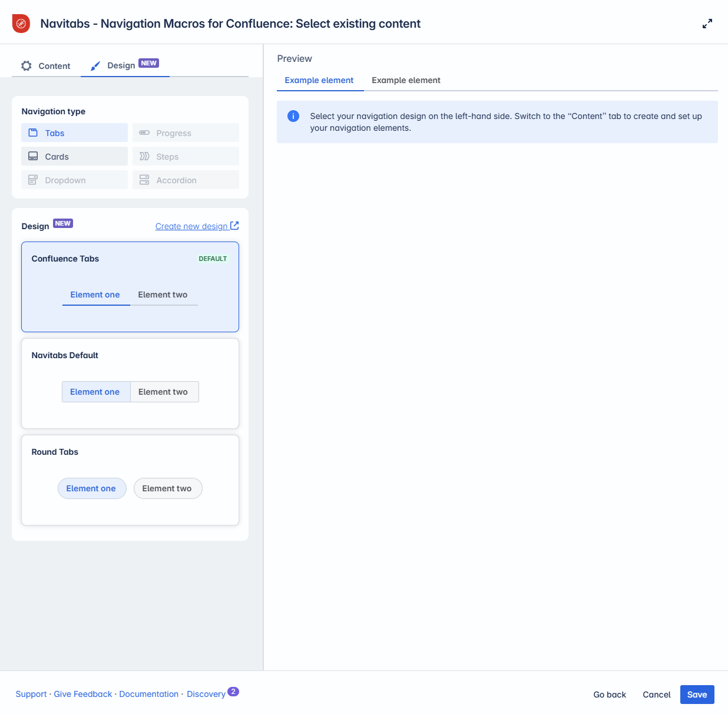Click the Navitabs compass logo icon

coord(21,24)
